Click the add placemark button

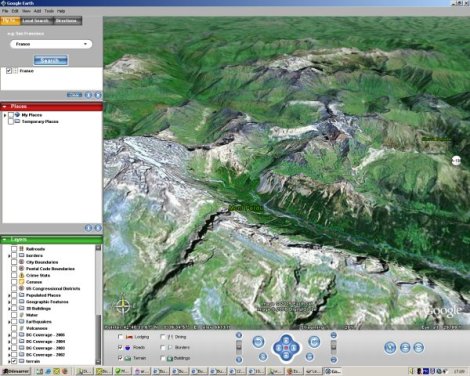click(x=390, y=348)
